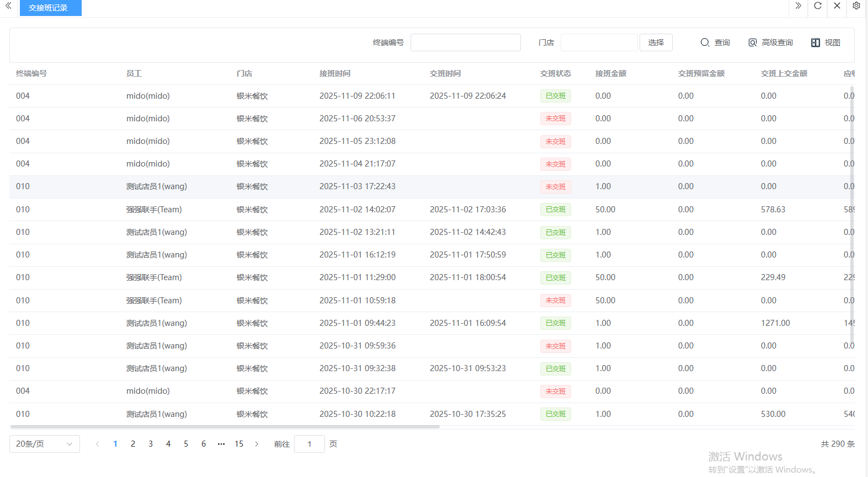Go to next page with right arrow
868x477 pixels.
pos(257,444)
